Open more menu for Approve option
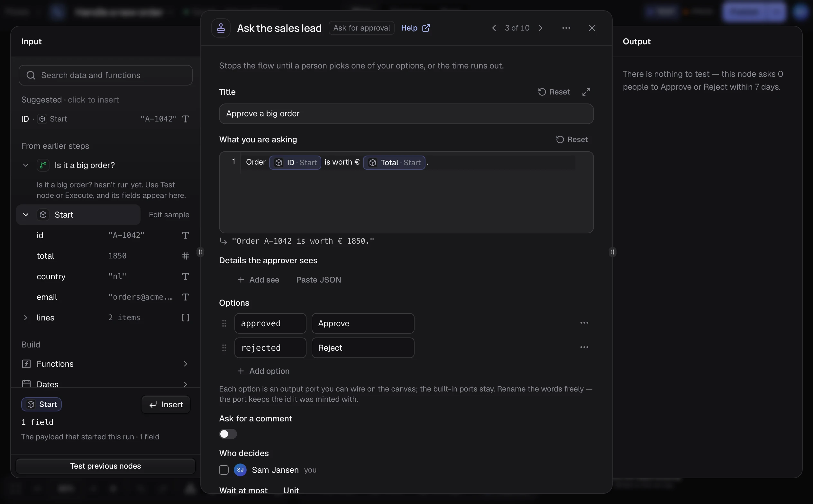Viewport: 813px width, 504px height. point(584,323)
